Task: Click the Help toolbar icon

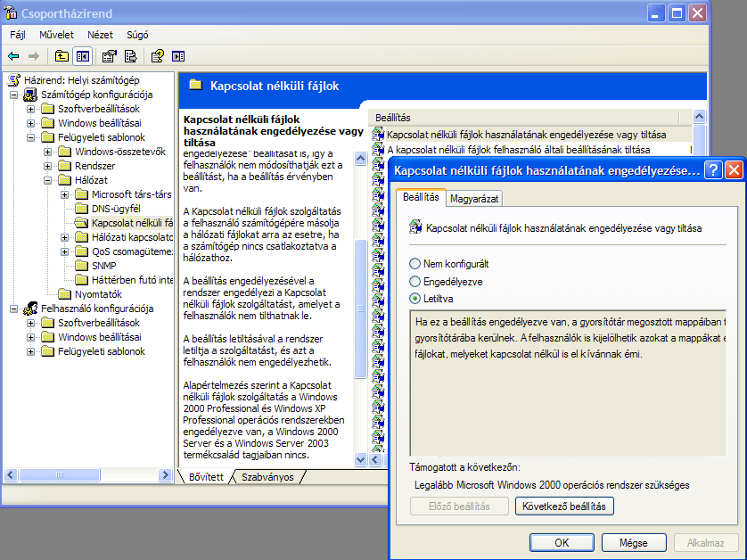Action: click(157, 55)
